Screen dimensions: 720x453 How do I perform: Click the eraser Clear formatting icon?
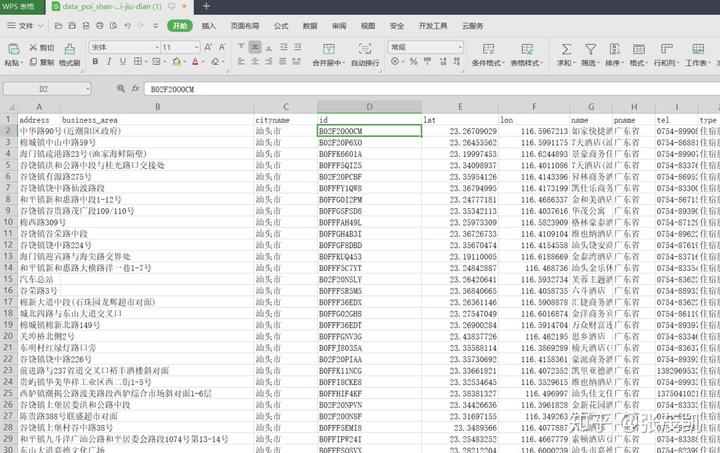[x=215, y=62]
